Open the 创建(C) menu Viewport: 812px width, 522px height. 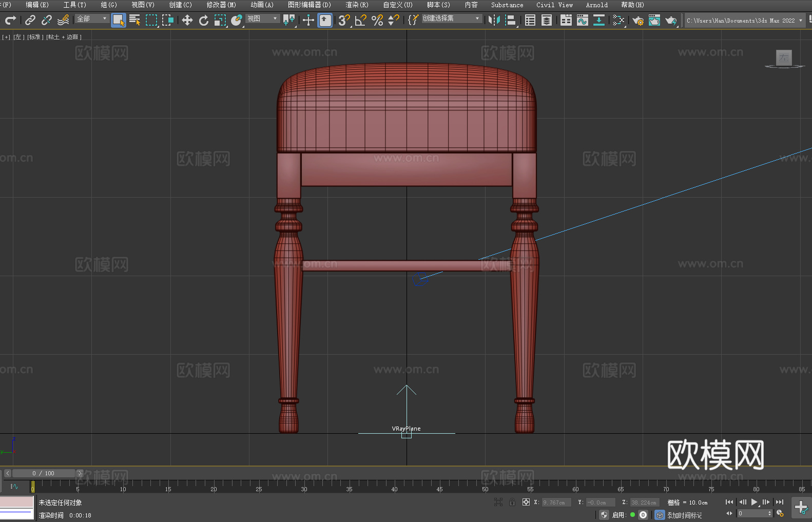click(181, 5)
